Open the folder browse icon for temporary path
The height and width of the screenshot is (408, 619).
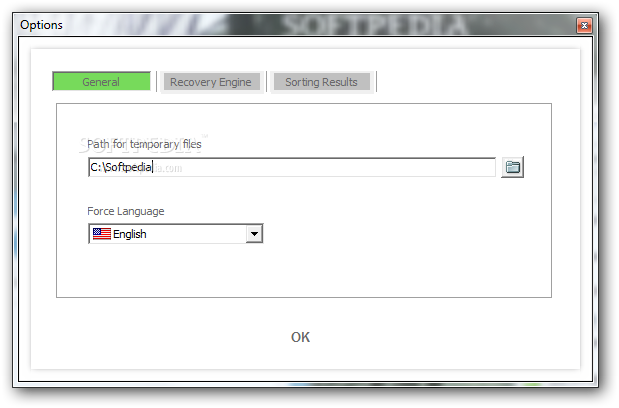512,167
